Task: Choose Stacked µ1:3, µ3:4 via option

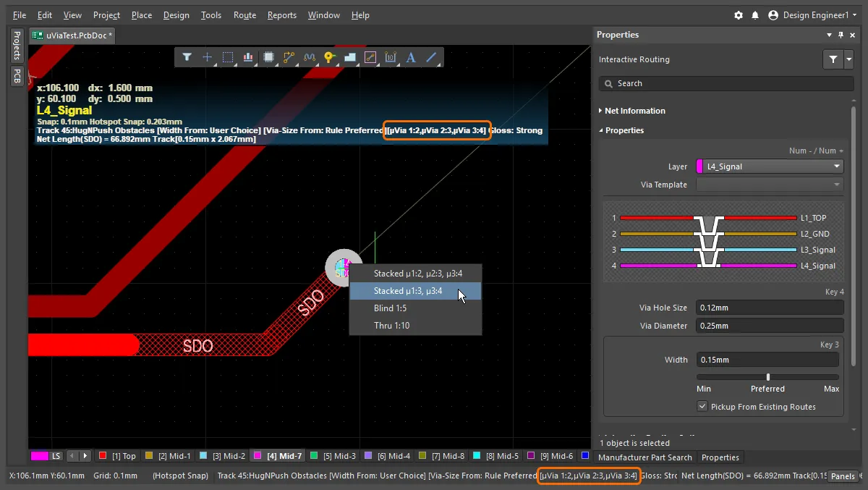Action: (415, 291)
